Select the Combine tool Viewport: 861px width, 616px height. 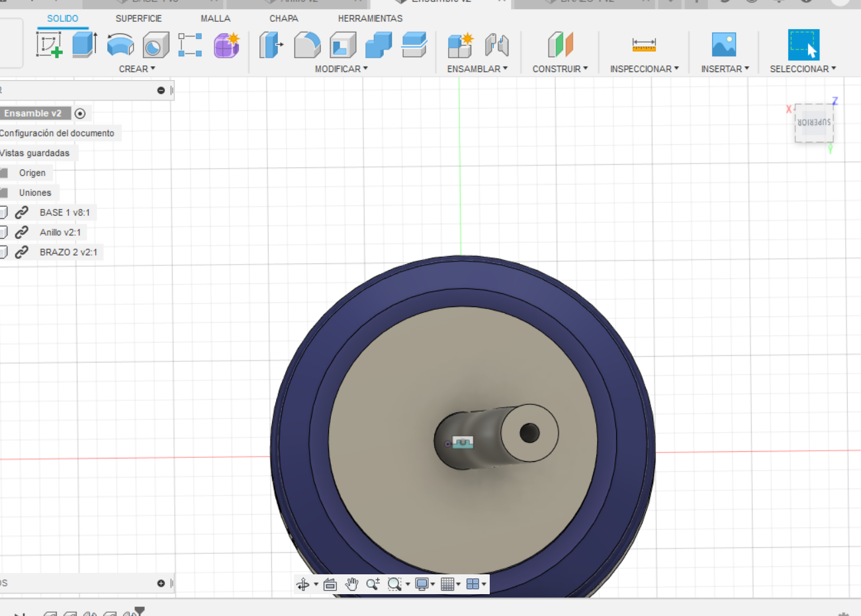[379, 45]
